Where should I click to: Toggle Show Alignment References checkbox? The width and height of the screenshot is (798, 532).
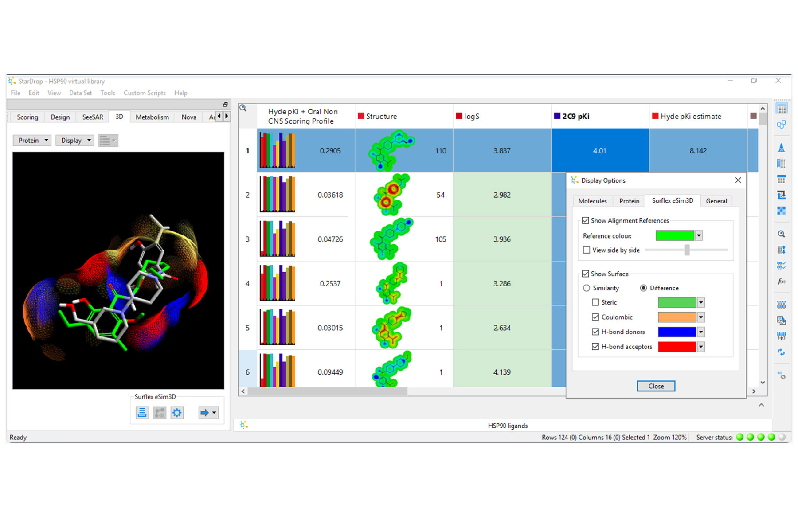click(586, 220)
